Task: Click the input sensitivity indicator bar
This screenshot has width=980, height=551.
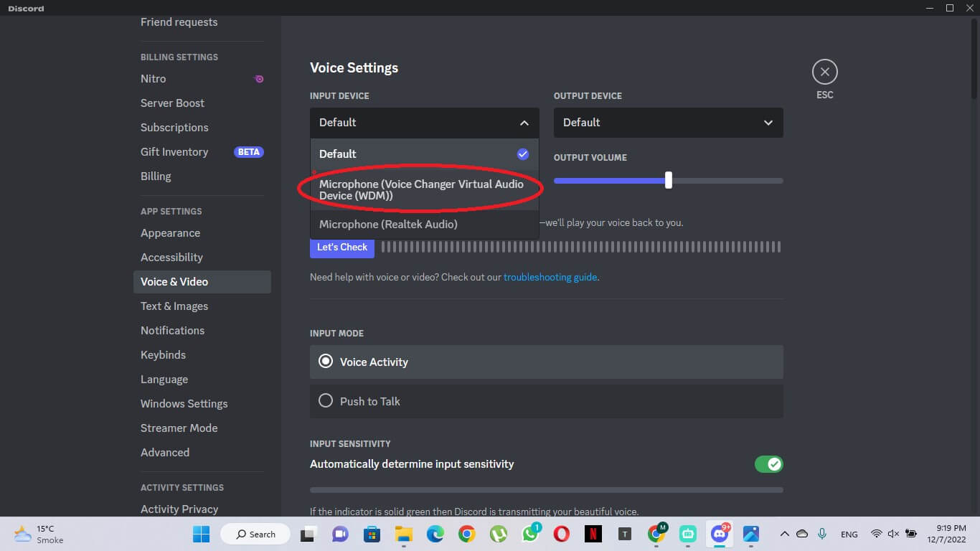Action: [546, 490]
